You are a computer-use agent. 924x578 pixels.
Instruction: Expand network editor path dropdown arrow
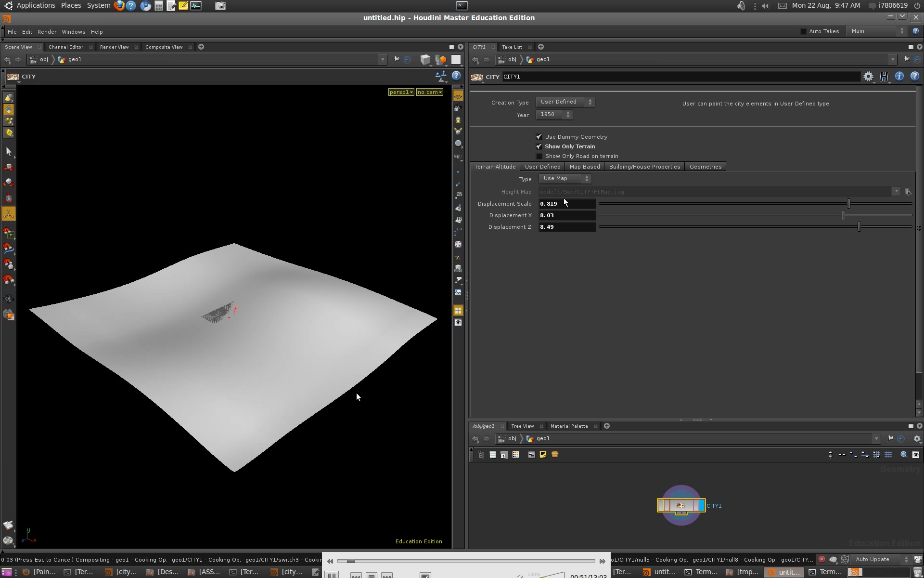coord(876,439)
